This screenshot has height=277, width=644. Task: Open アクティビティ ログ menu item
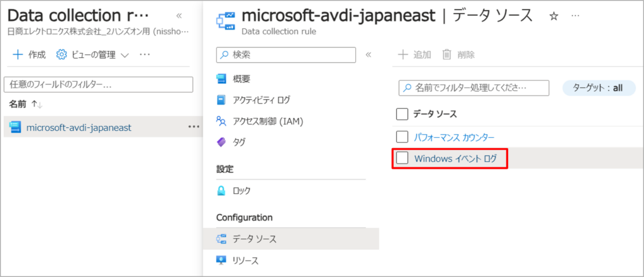[x=261, y=100]
